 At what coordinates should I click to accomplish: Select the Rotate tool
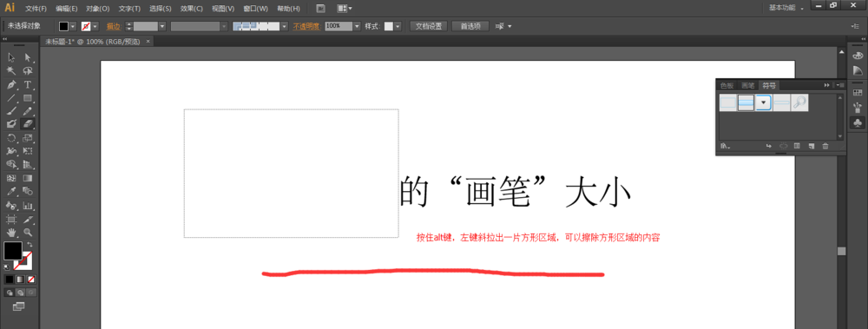[x=11, y=138]
